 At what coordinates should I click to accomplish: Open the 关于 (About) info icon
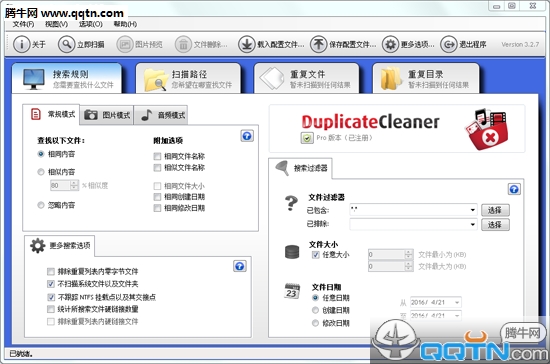coord(21,44)
